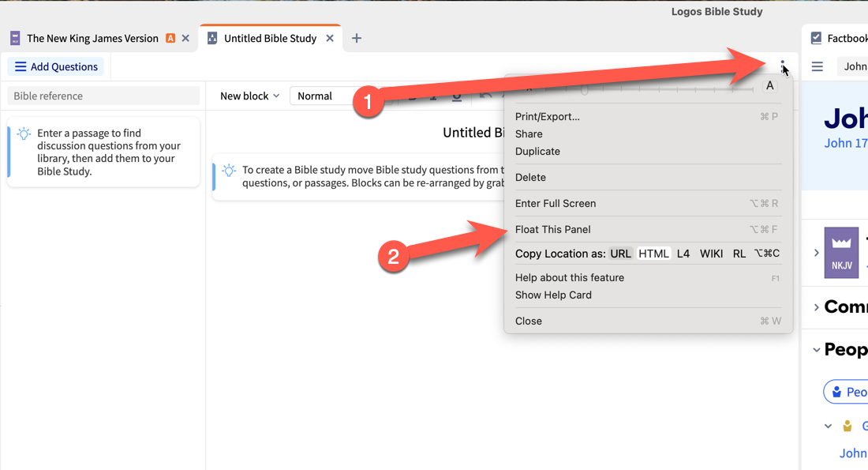Close the Untitled Bible Study tab
The height and width of the screenshot is (470, 868).
pos(330,38)
